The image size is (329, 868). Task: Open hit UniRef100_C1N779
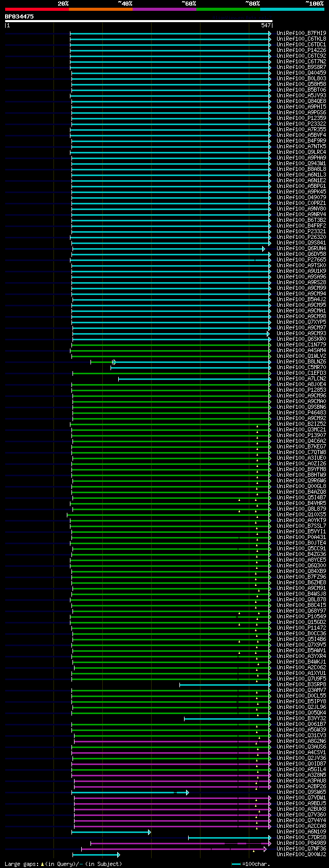point(301,344)
